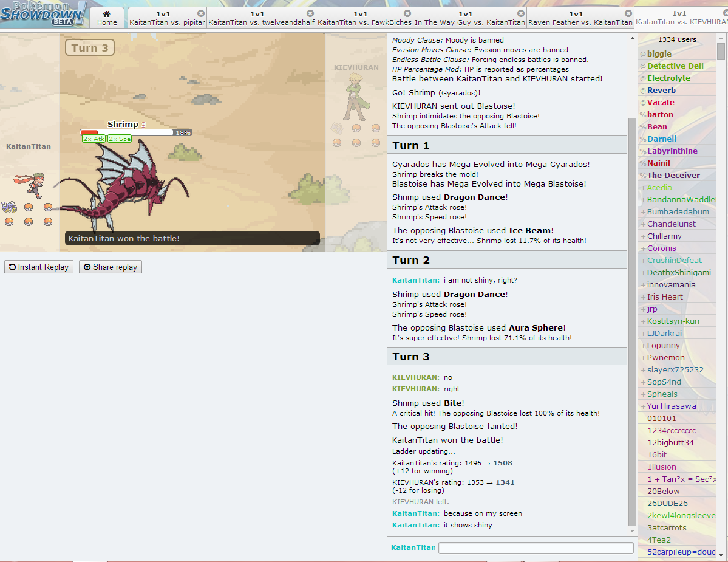Click the Mega Gyarados sprite
728x562 pixels.
click(x=121, y=182)
